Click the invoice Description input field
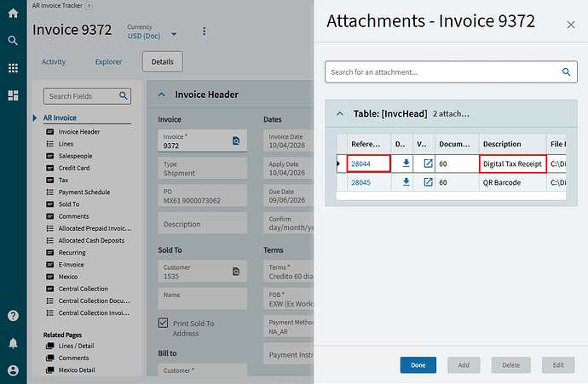Image resolution: width=588 pixels, height=384 pixels. (x=203, y=223)
